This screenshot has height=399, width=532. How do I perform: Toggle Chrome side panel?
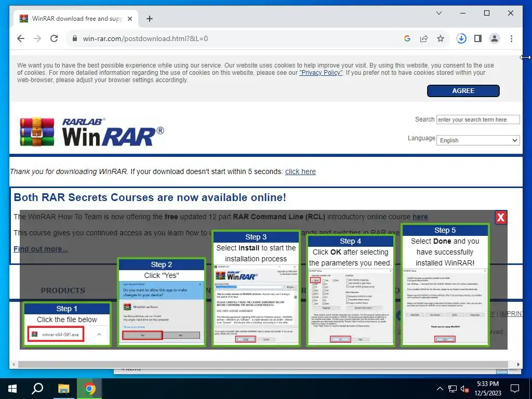pyautogui.click(x=478, y=38)
